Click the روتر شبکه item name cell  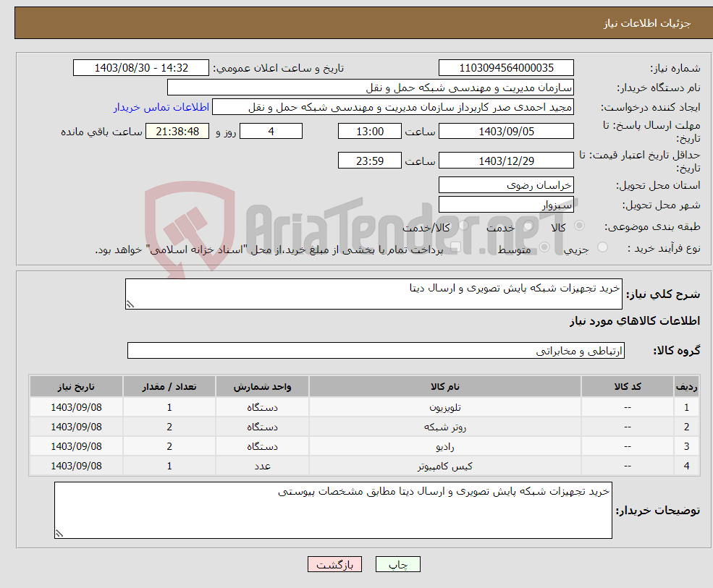(444, 427)
